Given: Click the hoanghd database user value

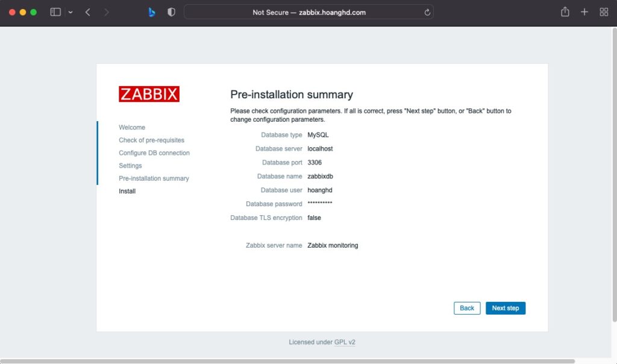Looking at the screenshot, I should pyautogui.click(x=320, y=190).
